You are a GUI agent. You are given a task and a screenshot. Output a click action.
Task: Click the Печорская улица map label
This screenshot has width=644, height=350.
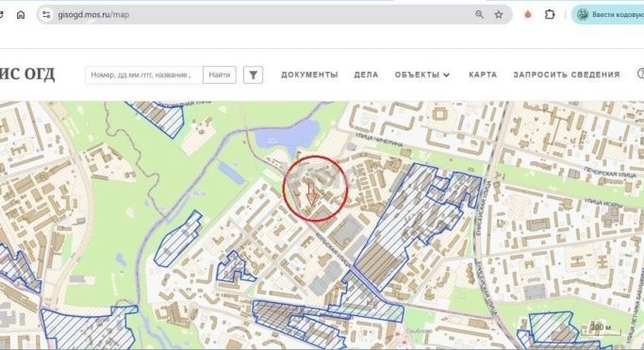pos(609,172)
